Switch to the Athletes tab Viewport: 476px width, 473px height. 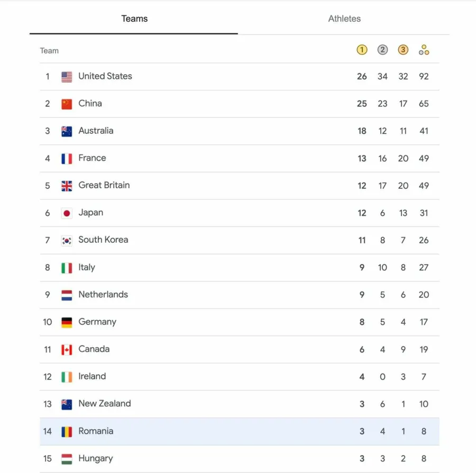click(344, 19)
